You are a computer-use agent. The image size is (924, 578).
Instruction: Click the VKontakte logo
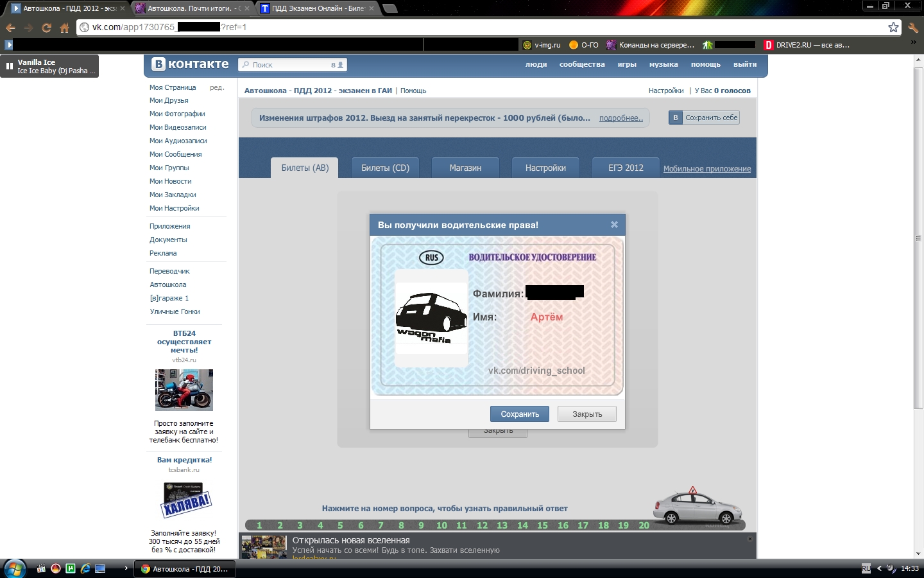coord(190,64)
